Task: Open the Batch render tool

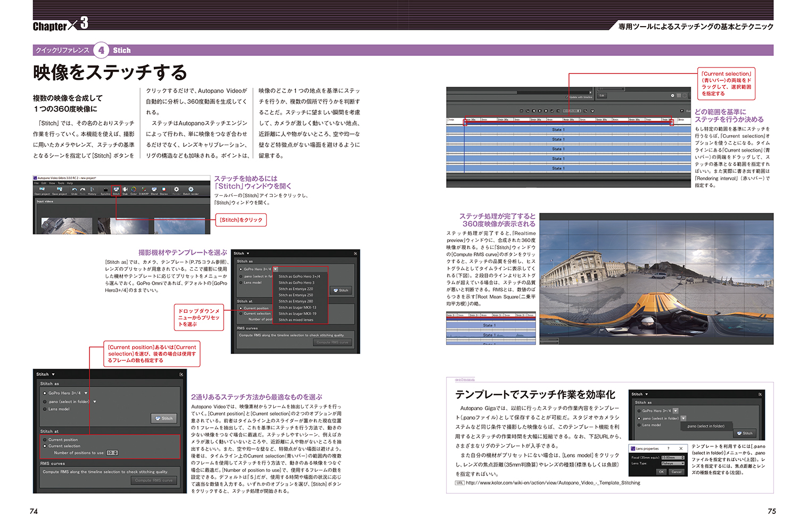Action: coord(191,190)
